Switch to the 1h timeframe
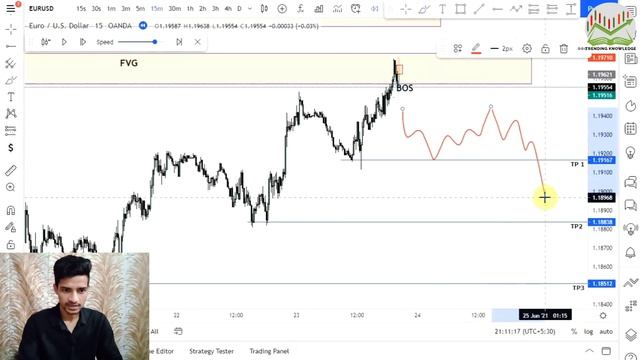This screenshot has height=360, width=640. point(190,9)
